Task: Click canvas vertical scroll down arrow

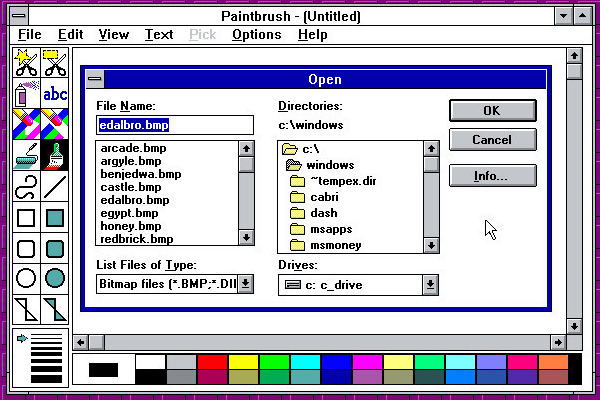Action: coord(574,327)
